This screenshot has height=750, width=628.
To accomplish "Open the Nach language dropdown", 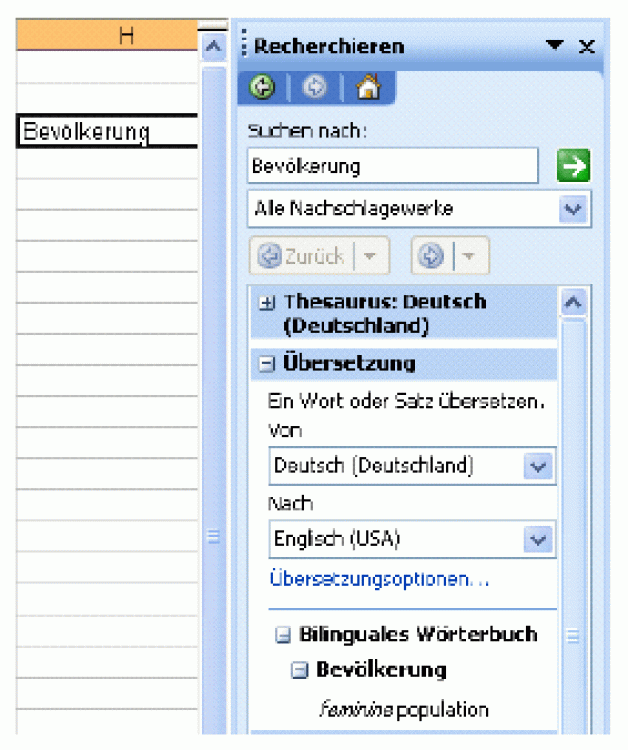I will (x=539, y=539).
